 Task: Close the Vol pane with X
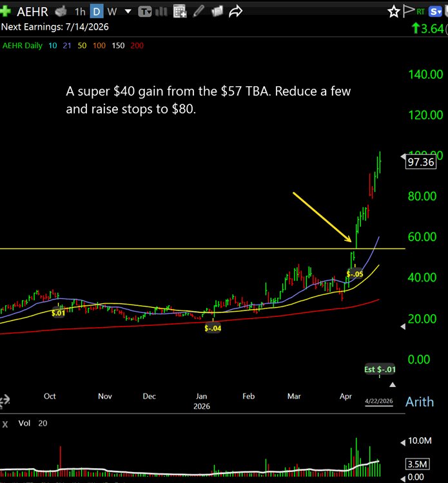point(5,424)
